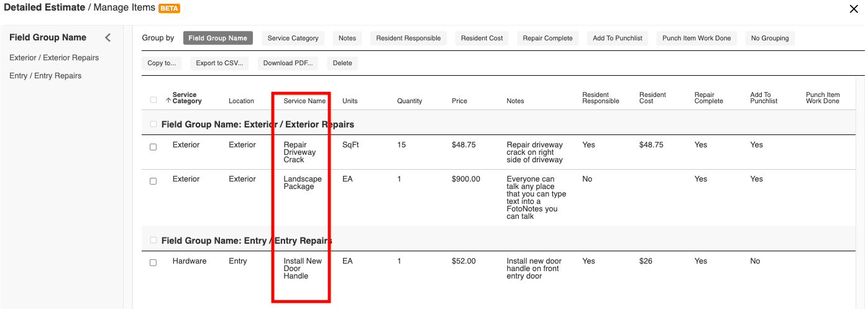868x309 pixels.
Task: Sort by the Price column header
Action: 459,101
